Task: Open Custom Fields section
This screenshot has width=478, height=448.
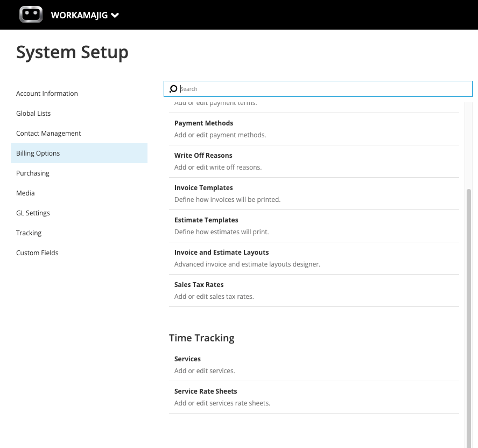Action: click(x=37, y=253)
